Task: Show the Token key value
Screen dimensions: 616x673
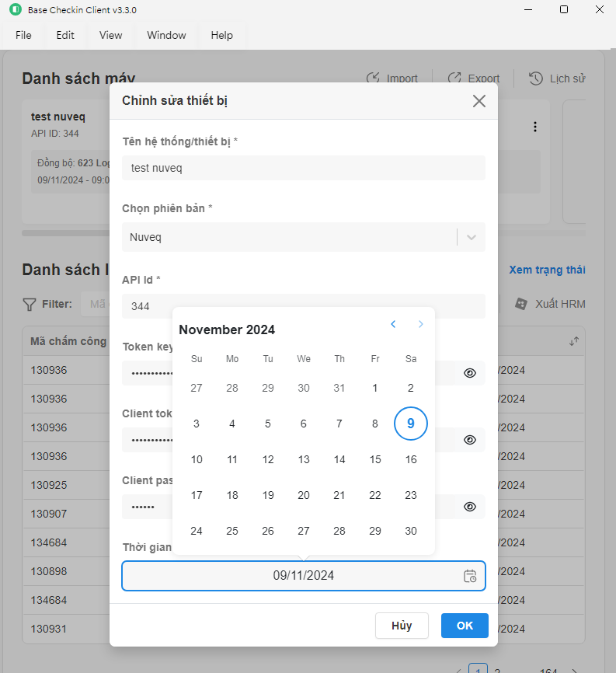Action: (x=470, y=373)
